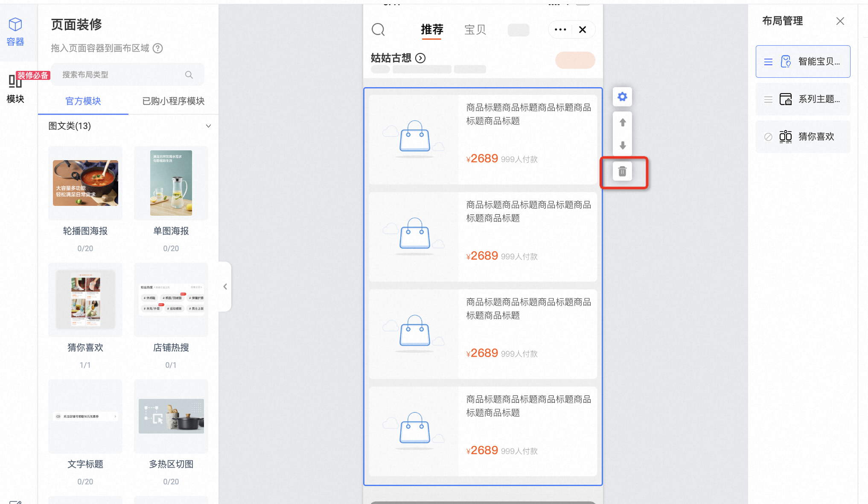Screen dimensions: 868x504
Task: Switch to the 已购小程序模块 tab
Action: [x=173, y=101]
